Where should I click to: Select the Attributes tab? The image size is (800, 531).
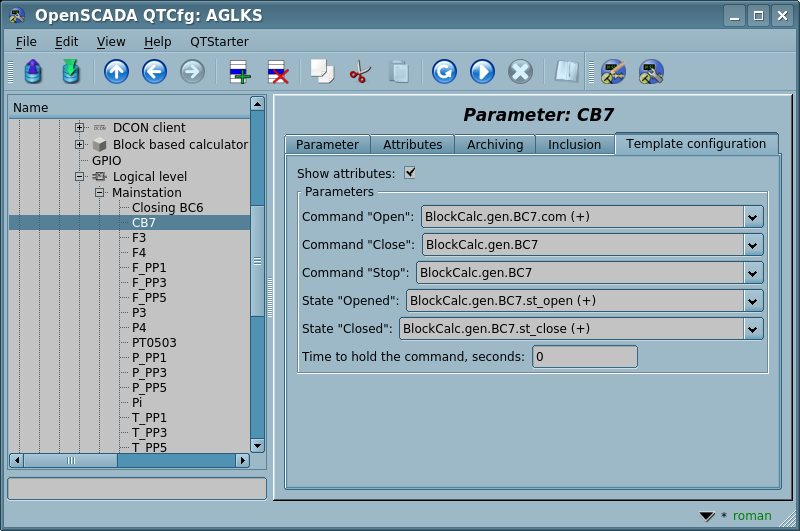coord(412,145)
